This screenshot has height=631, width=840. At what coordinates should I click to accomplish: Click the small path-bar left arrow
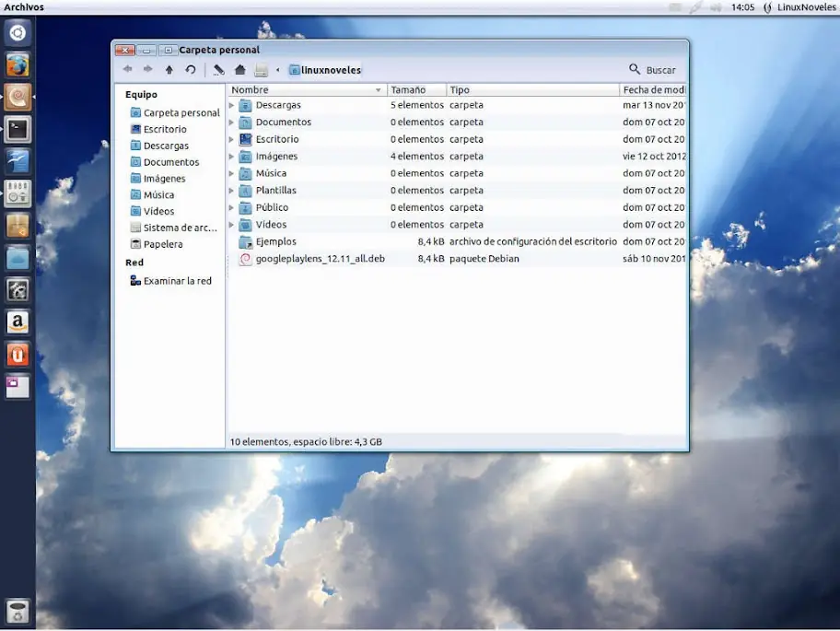(277, 70)
